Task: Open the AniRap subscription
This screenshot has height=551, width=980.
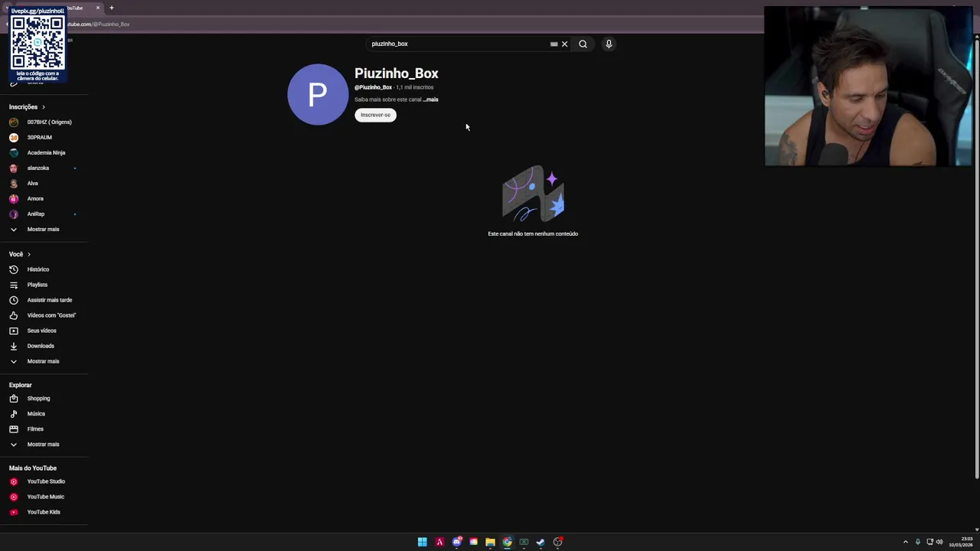Action: click(44, 214)
